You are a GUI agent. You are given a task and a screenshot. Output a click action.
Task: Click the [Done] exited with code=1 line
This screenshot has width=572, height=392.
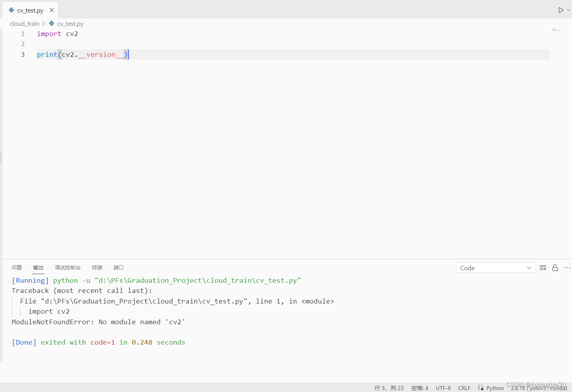pyautogui.click(x=98, y=342)
